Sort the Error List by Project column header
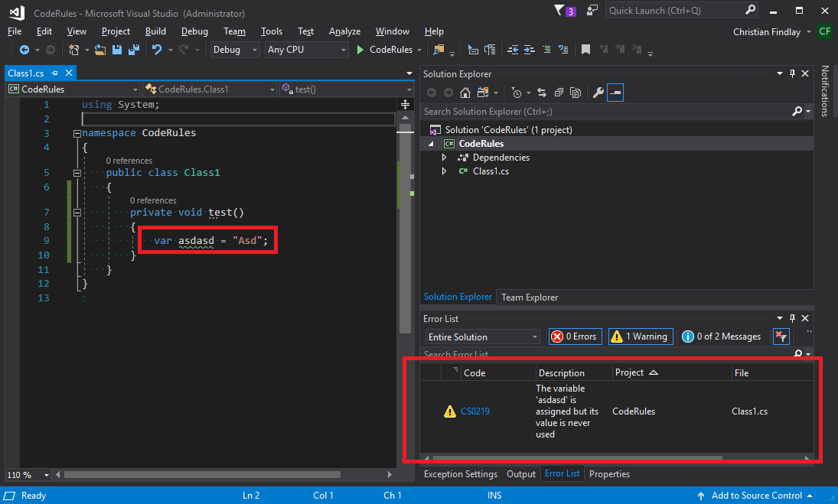Screen dimensions: 838x504 tap(671, 372)
